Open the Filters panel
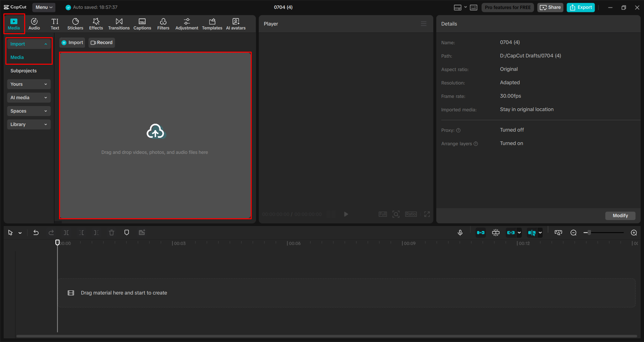 [x=163, y=23]
